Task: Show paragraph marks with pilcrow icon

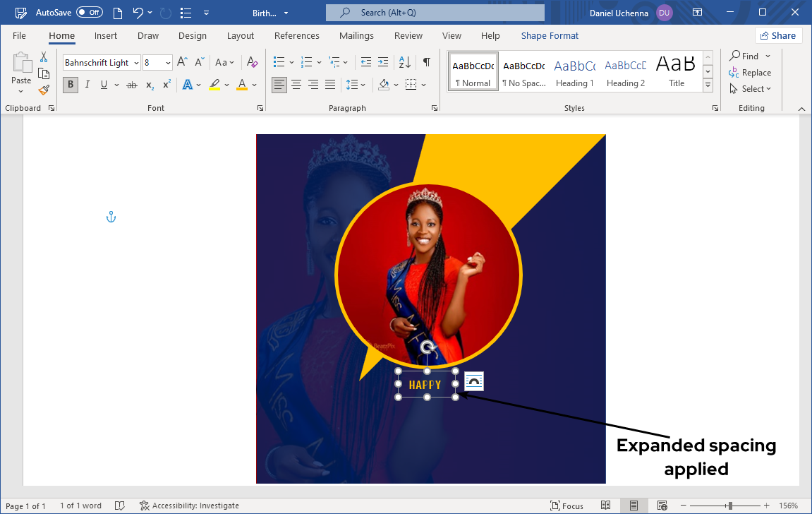Action: pyautogui.click(x=426, y=62)
